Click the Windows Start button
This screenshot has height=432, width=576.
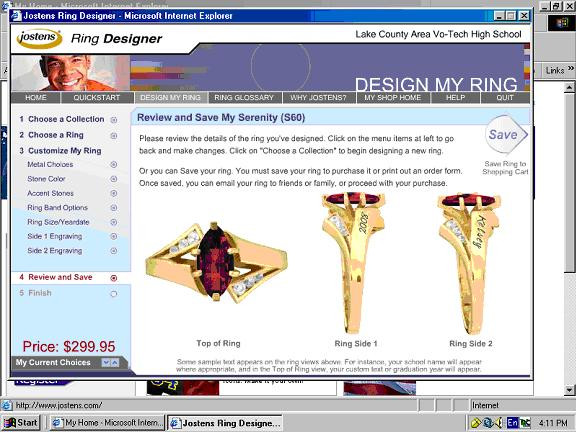pyautogui.click(x=21, y=423)
